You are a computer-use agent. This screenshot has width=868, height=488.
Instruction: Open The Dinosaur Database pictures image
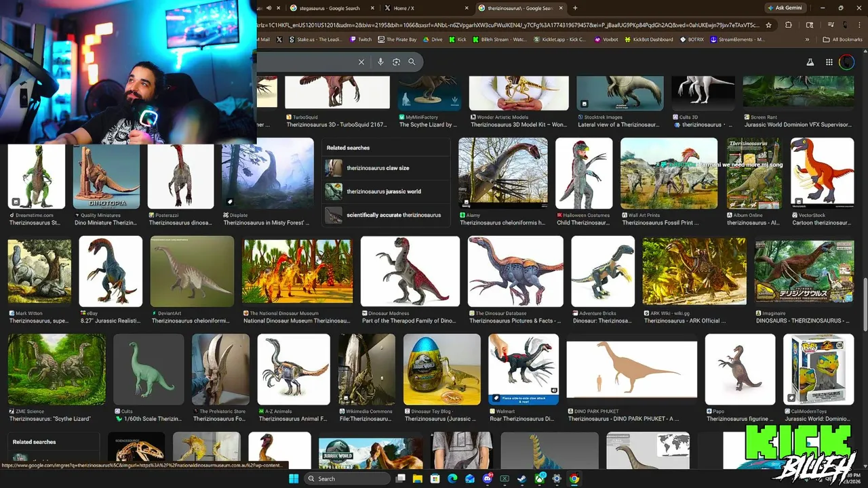tap(515, 271)
